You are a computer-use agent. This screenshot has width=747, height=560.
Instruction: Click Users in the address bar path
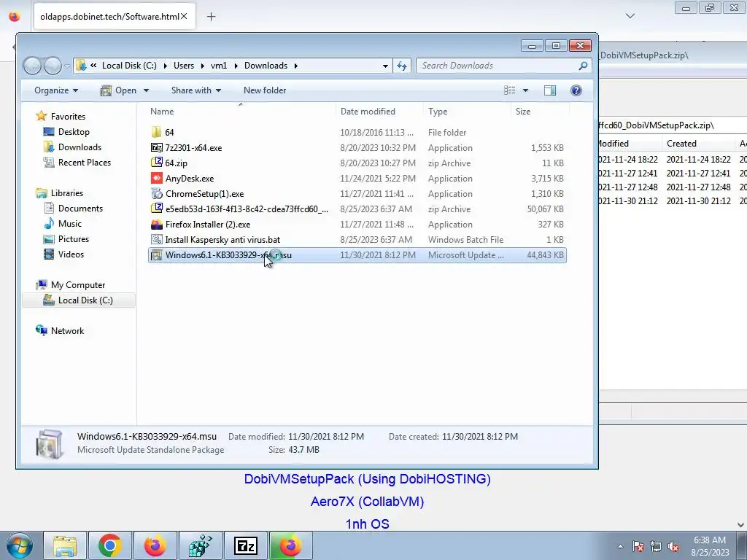pos(183,66)
